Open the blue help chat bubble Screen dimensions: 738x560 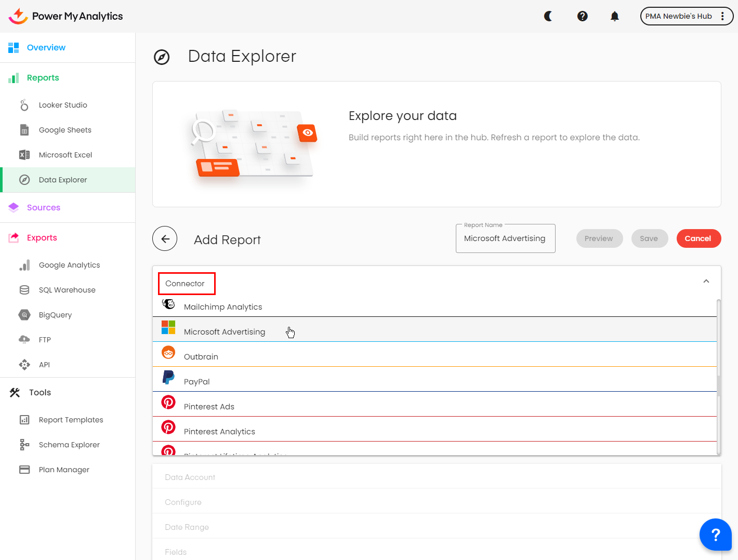(x=715, y=535)
